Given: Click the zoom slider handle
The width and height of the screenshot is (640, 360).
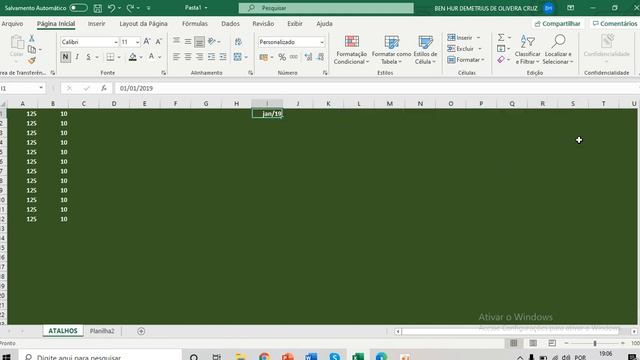Looking at the screenshot, I should click(x=595, y=343).
